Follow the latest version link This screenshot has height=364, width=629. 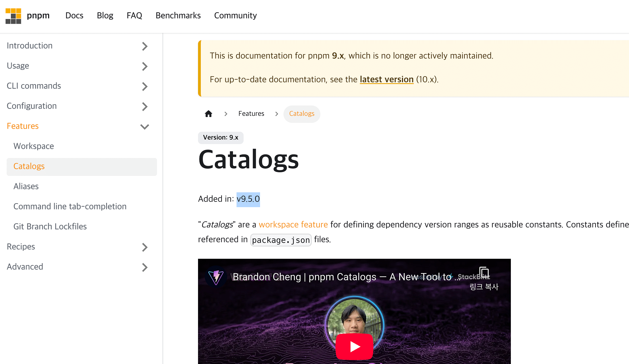[x=387, y=79]
